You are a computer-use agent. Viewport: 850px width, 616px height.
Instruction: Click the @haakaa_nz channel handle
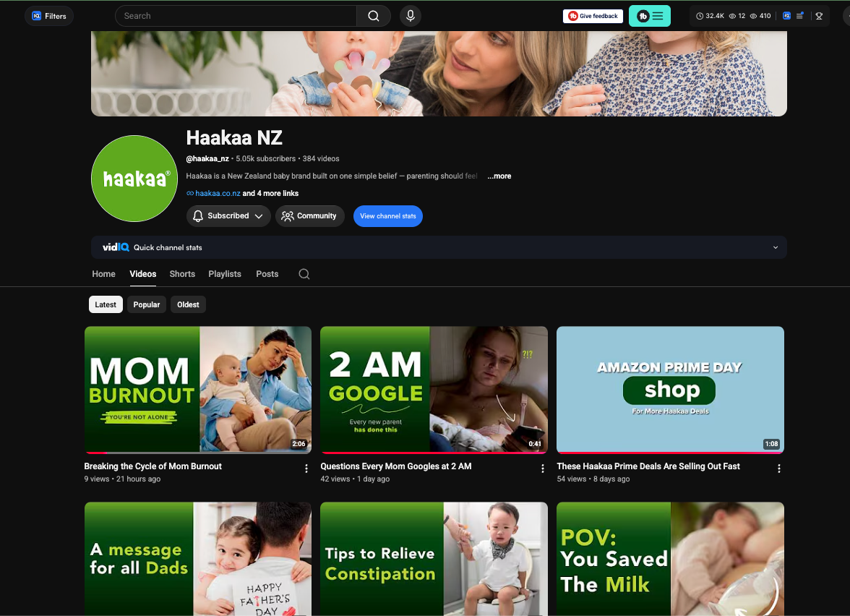pyautogui.click(x=207, y=159)
